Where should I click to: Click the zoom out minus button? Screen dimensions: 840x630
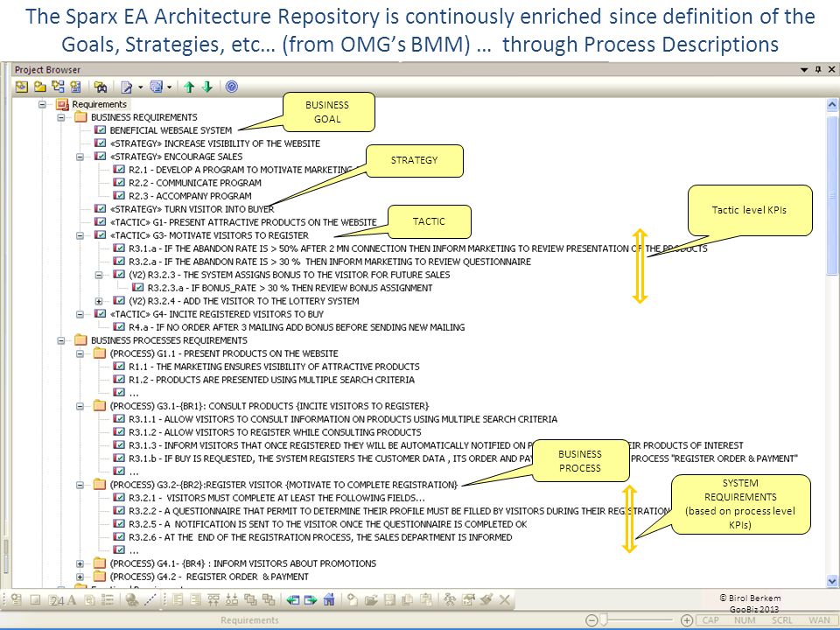point(591,620)
